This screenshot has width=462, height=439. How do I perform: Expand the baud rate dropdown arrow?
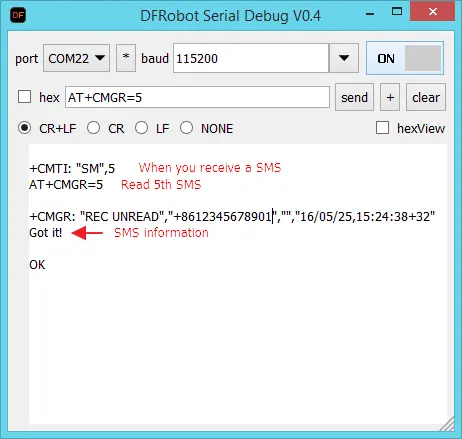[x=344, y=58]
